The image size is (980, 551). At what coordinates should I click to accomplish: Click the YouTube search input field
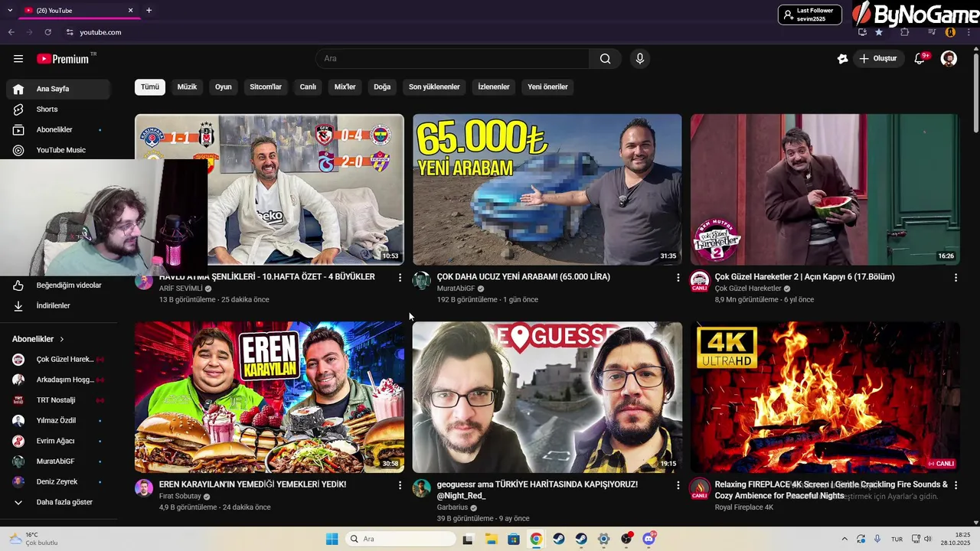(x=452, y=59)
